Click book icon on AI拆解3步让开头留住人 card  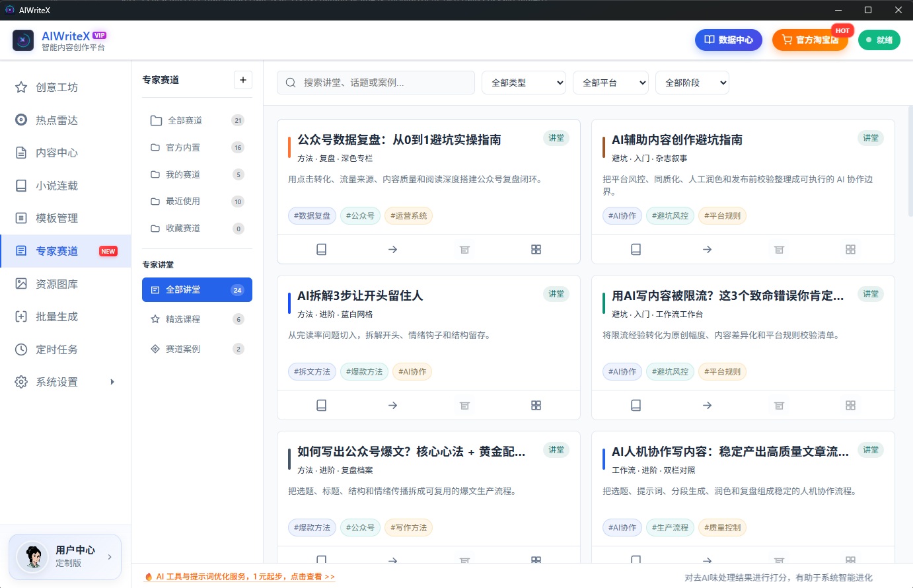[321, 405]
